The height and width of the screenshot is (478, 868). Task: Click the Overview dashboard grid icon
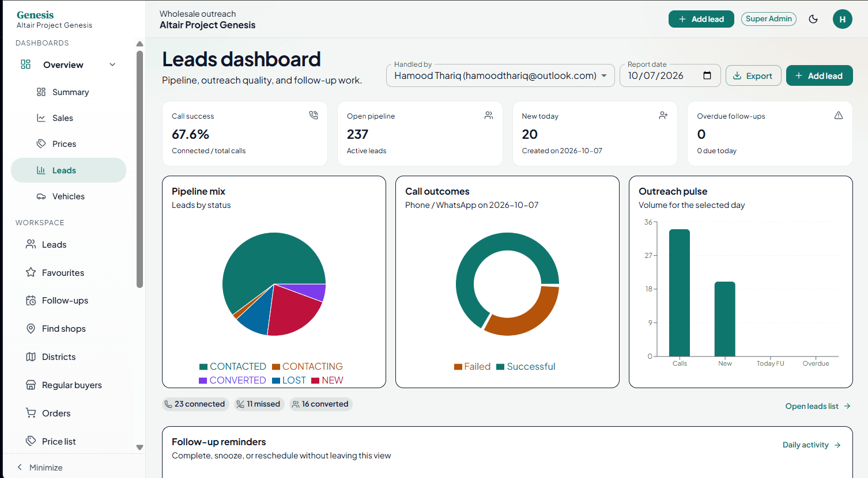(25, 65)
